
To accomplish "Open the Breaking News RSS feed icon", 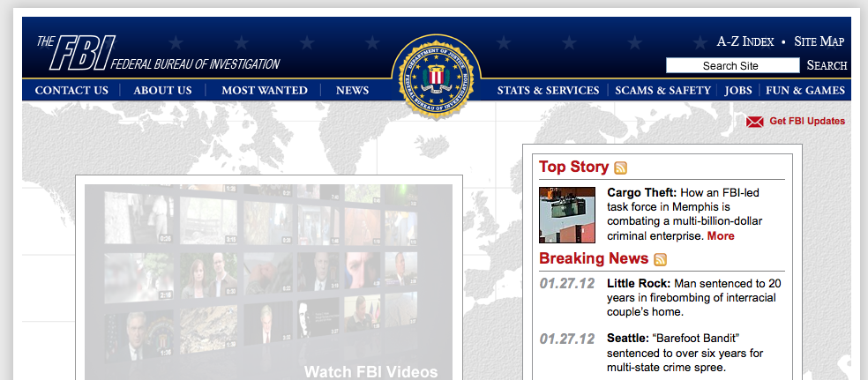I will tap(661, 259).
